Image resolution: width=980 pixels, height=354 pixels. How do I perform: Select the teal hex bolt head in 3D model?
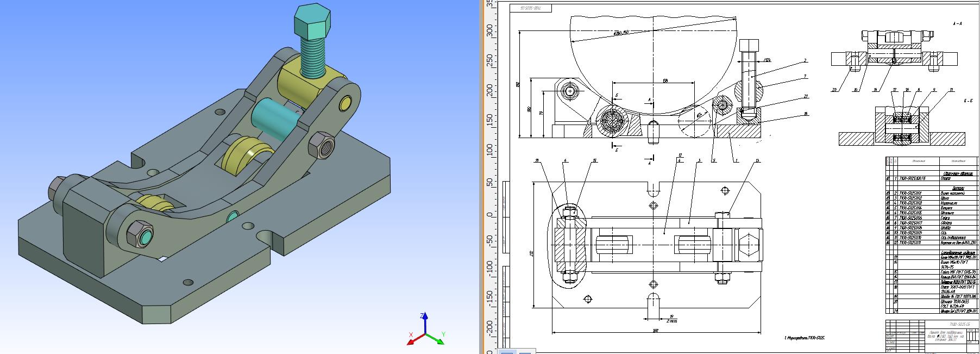[x=313, y=22]
